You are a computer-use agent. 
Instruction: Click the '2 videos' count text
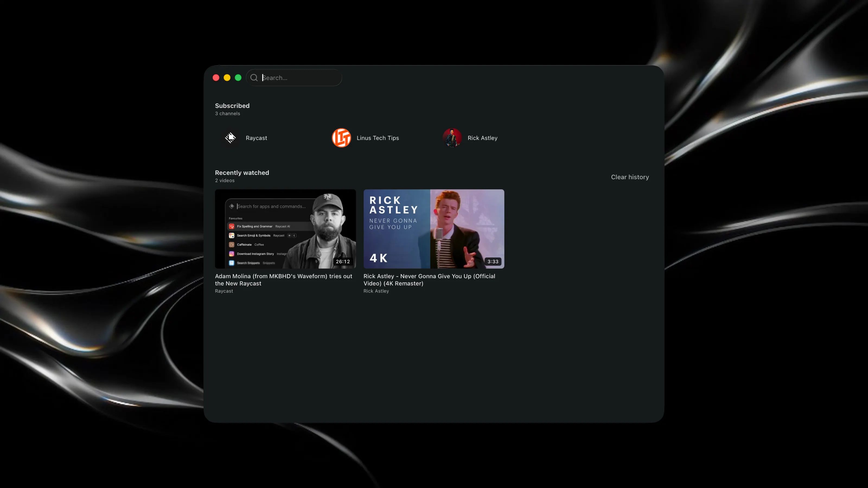click(225, 181)
